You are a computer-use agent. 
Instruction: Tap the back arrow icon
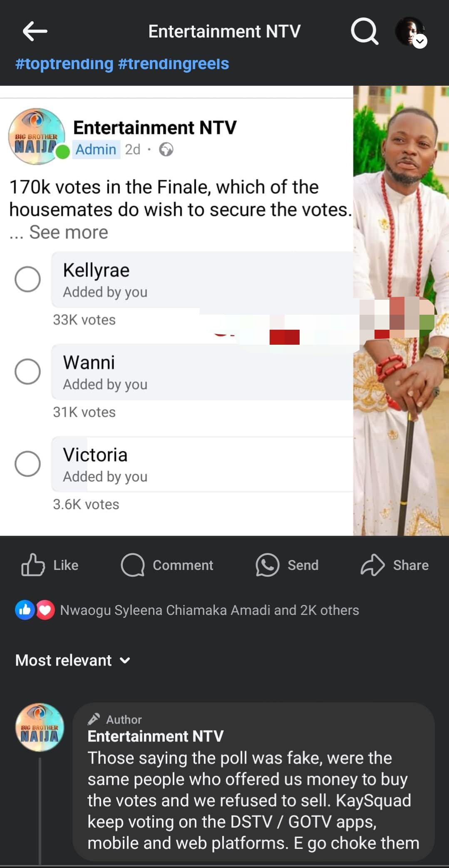pos(35,31)
